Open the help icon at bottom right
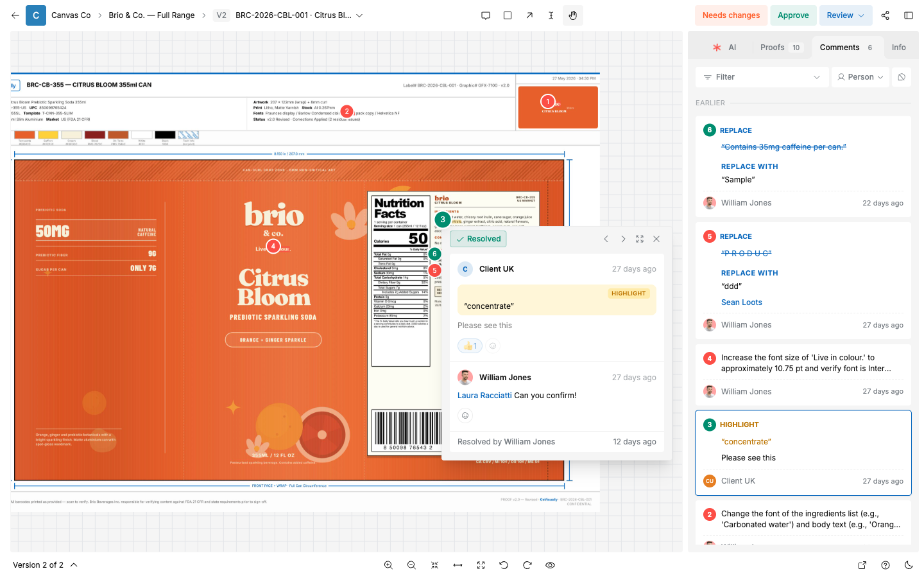The width and height of the screenshot is (924, 578). tap(886, 565)
